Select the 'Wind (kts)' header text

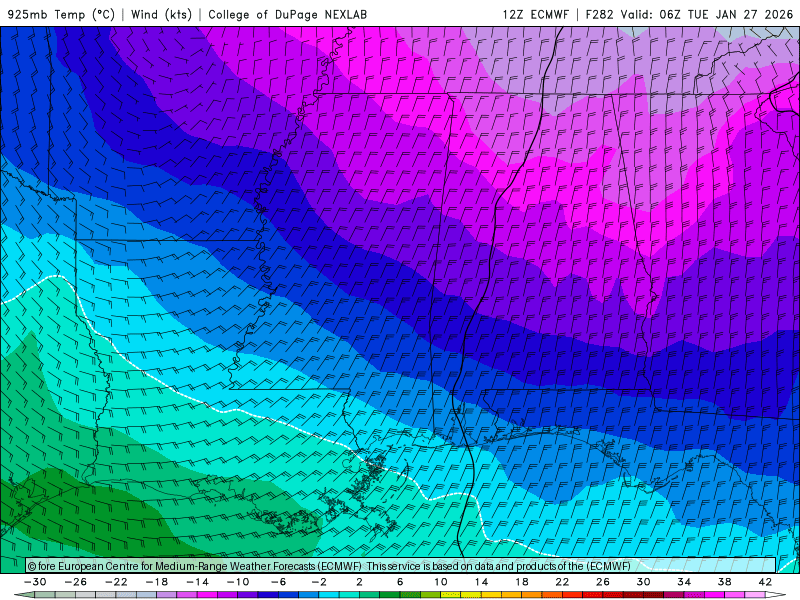(161, 14)
